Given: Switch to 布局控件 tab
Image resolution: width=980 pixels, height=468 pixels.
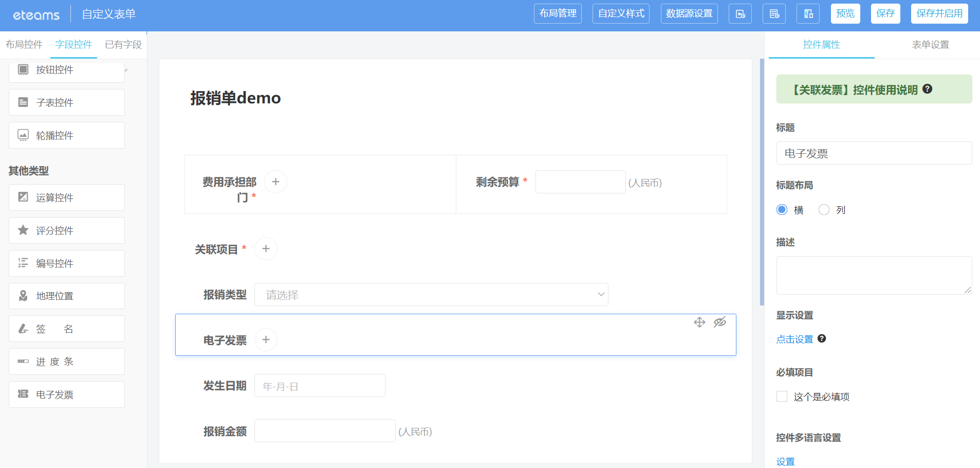Looking at the screenshot, I should pos(24,45).
